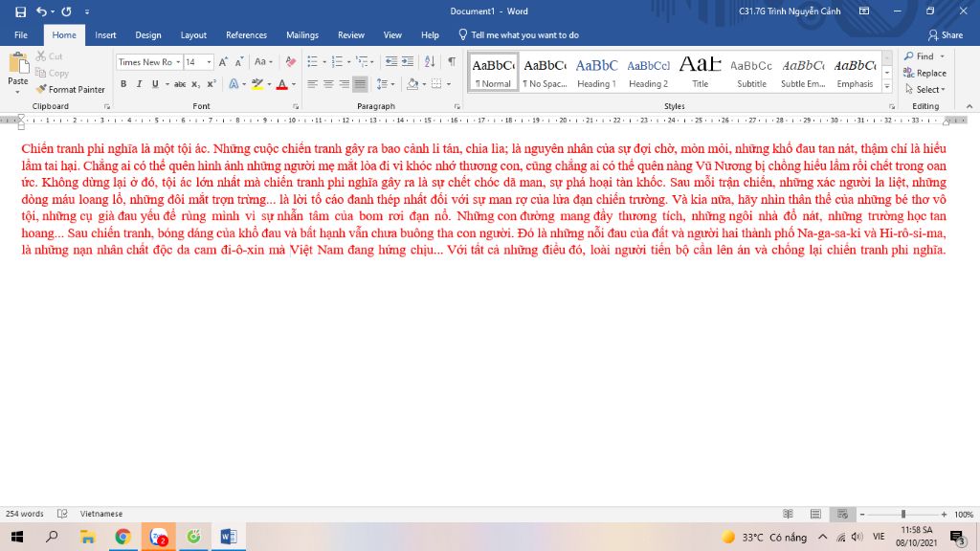Apply the Heading 1 style
Screen dimensions: 980x551
click(596, 72)
